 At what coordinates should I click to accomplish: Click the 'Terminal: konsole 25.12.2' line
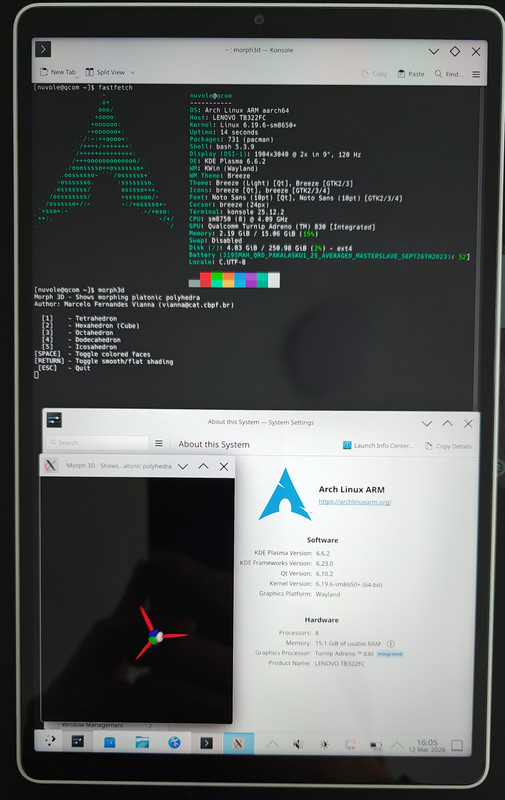[237, 212]
